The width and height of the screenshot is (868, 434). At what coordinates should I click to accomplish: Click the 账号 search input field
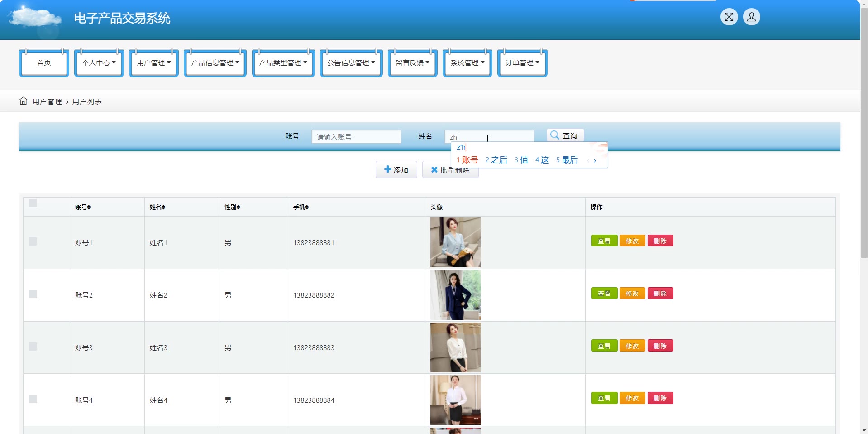point(356,137)
